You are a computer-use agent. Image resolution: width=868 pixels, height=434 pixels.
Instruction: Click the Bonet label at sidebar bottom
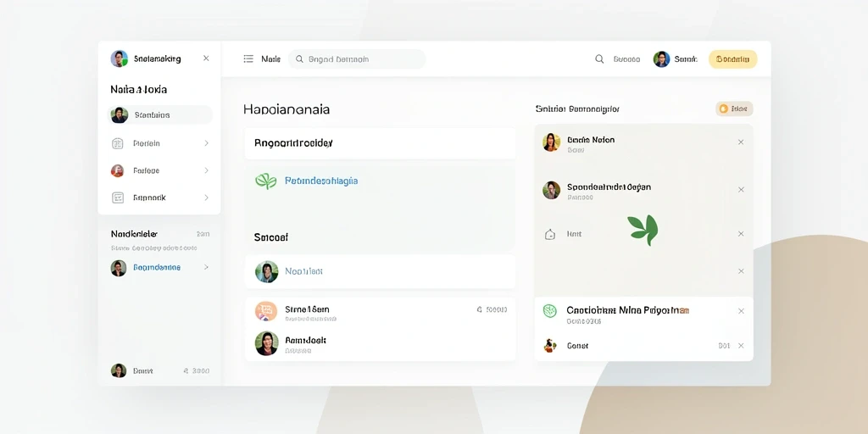[142, 371]
